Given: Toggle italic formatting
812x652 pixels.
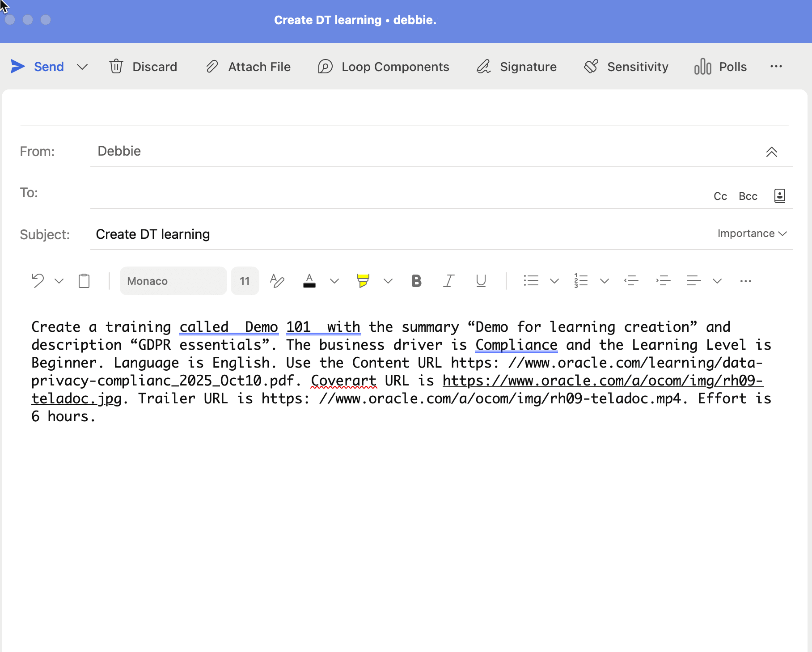Looking at the screenshot, I should (448, 281).
